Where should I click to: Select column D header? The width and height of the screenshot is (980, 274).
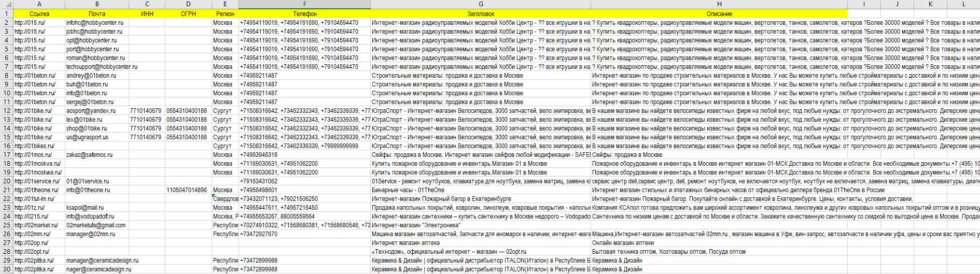coord(188,4)
